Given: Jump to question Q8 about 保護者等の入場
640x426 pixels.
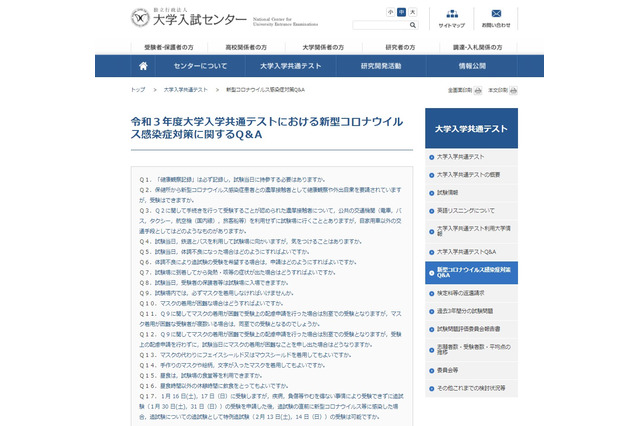Looking at the screenshot, I should pos(214,283).
